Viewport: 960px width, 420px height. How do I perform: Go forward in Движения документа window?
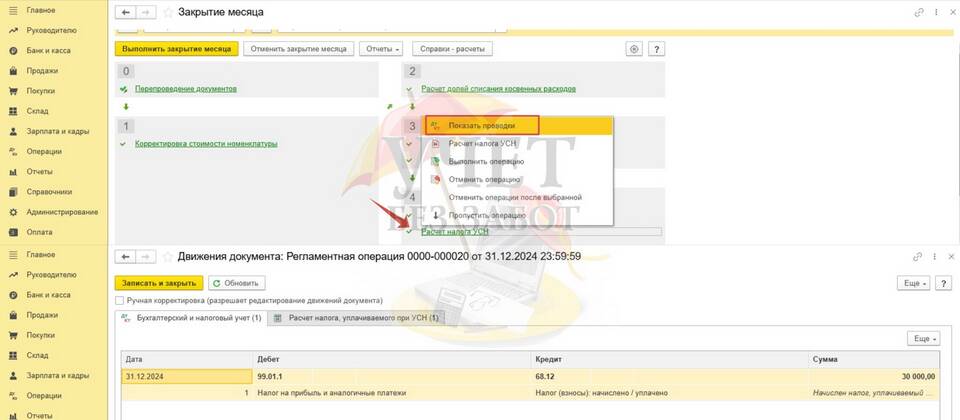pos(145,257)
